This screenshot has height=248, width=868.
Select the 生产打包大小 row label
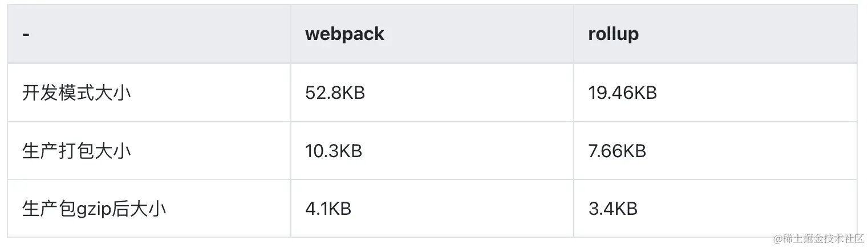click(x=76, y=151)
